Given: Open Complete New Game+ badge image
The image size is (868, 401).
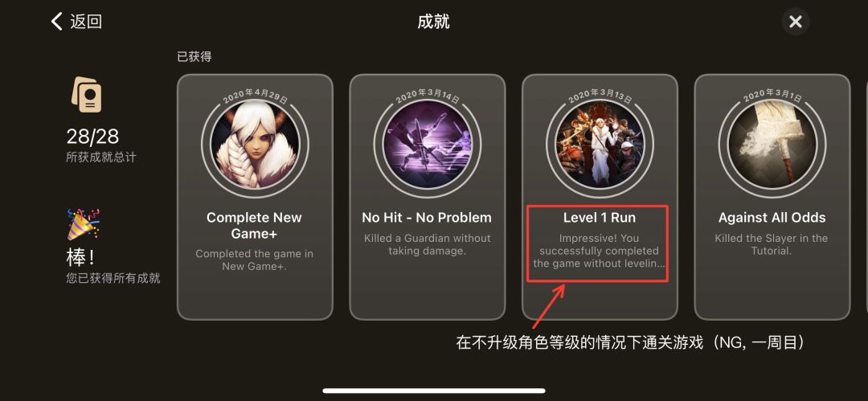Looking at the screenshot, I should 256,145.
